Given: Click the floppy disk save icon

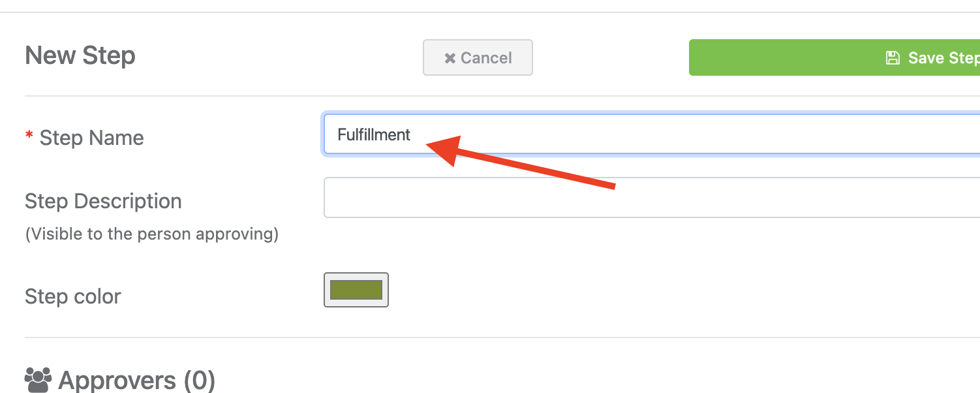Looking at the screenshot, I should point(893,57).
